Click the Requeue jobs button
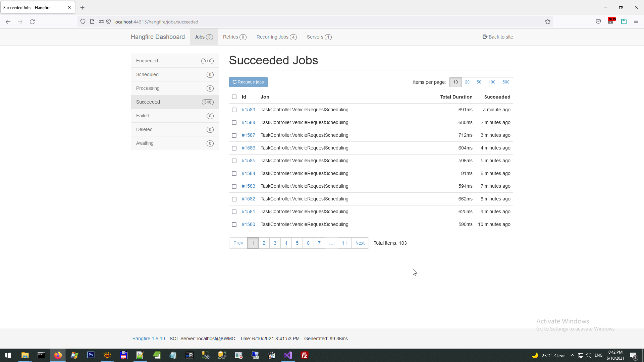This screenshot has height=362, width=644. click(x=248, y=82)
